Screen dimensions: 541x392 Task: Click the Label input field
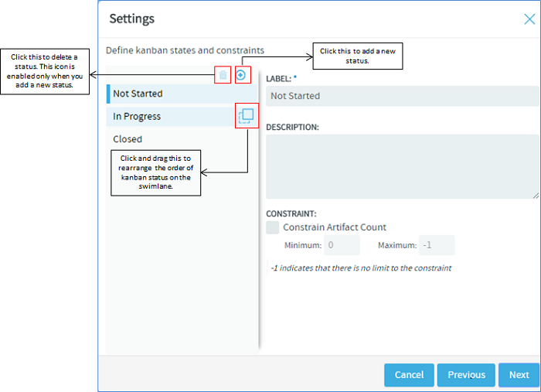(402, 96)
